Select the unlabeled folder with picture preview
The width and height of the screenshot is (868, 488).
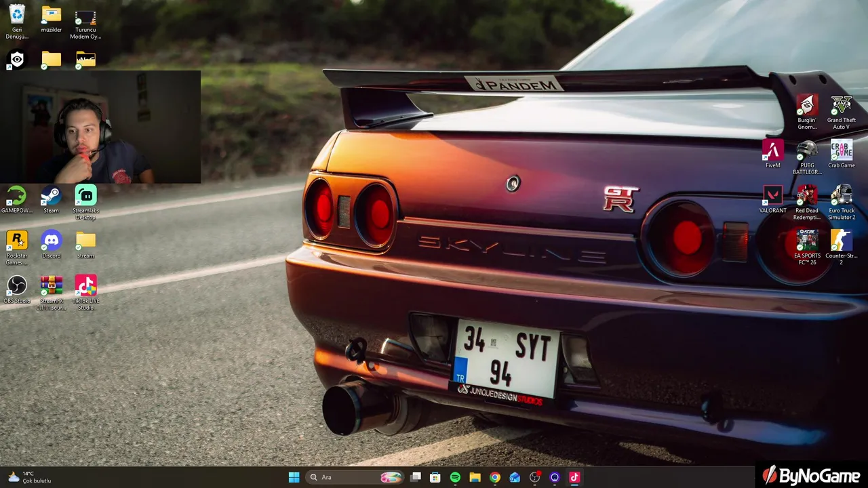(x=85, y=60)
